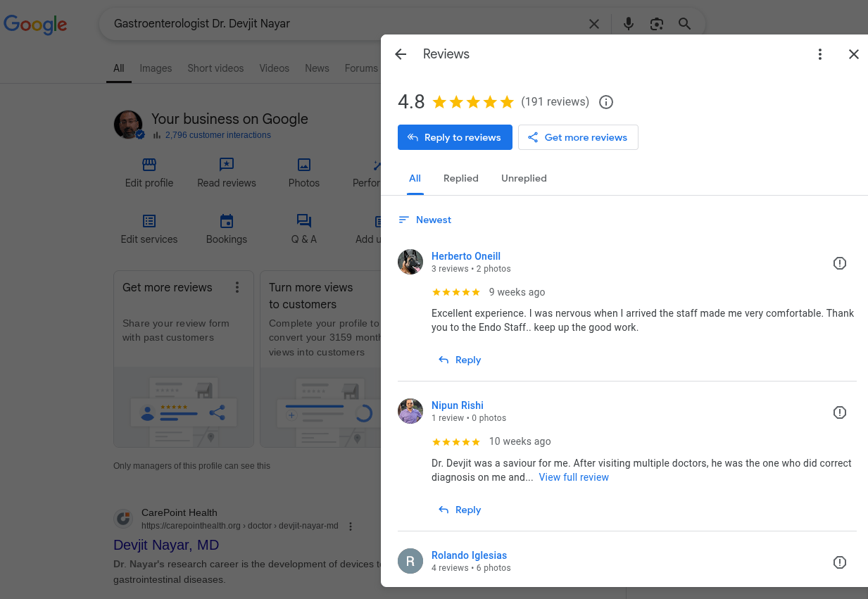Click the Get more reviews button
The width and height of the screenshot is (868, 599).
click(x=578, y=137)
